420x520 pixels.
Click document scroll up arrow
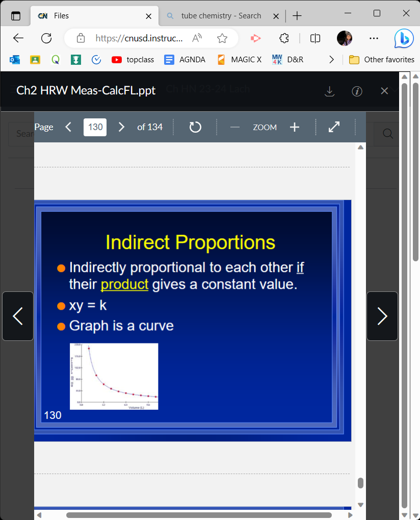coord(361,147)
